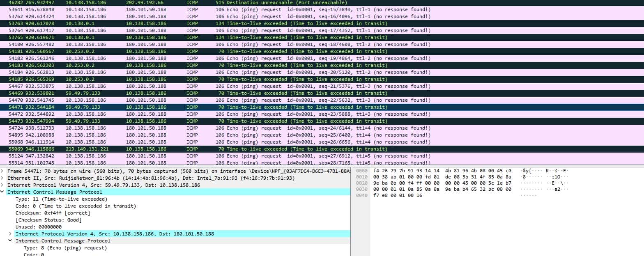The height and width of the screenshot is (256, 644).
Task: Select packet 55124 echo request seq=27/6912
Action: (205, 156)
